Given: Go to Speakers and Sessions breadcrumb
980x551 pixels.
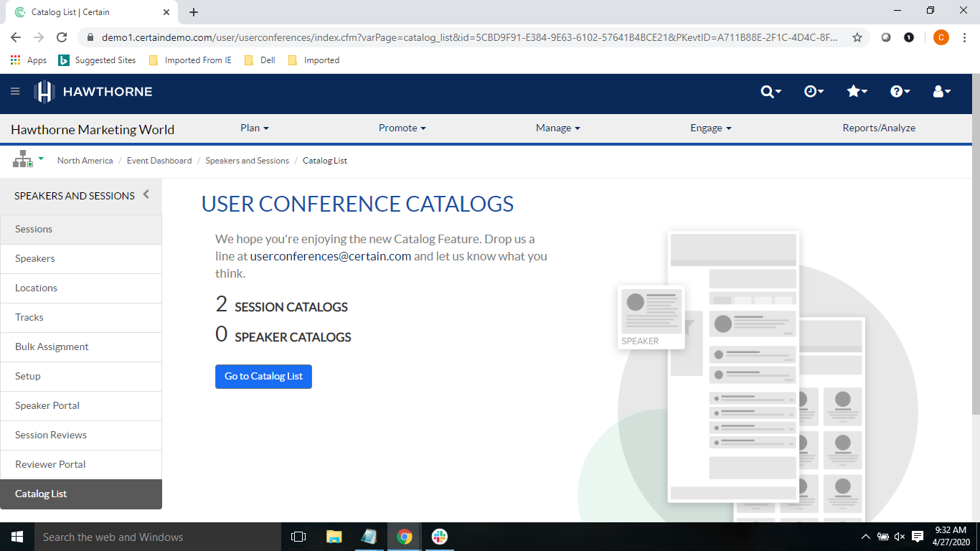Looking at the screenshot, I should (248, 161).
